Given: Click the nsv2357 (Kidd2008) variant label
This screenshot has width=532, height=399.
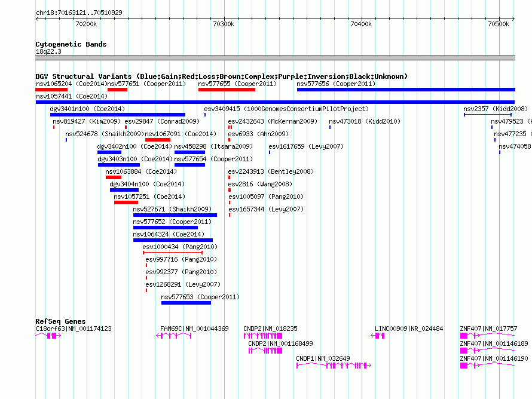Looking at the screenshot, I should (x=496, y=109).
